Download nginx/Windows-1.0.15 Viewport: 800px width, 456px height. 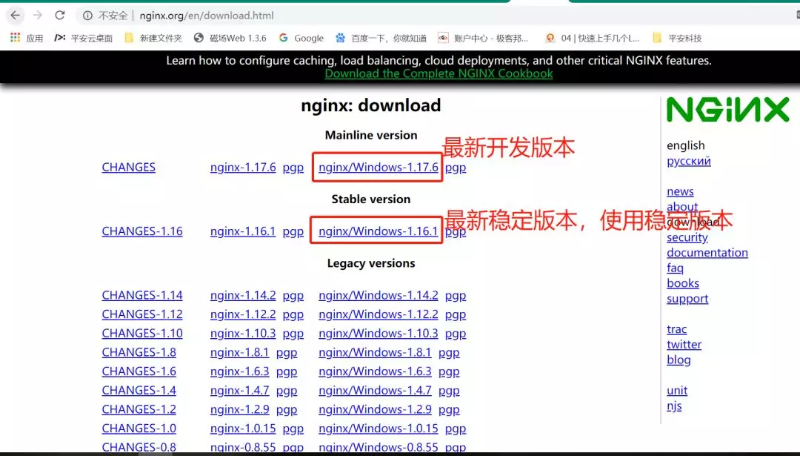tap(378, 428)
